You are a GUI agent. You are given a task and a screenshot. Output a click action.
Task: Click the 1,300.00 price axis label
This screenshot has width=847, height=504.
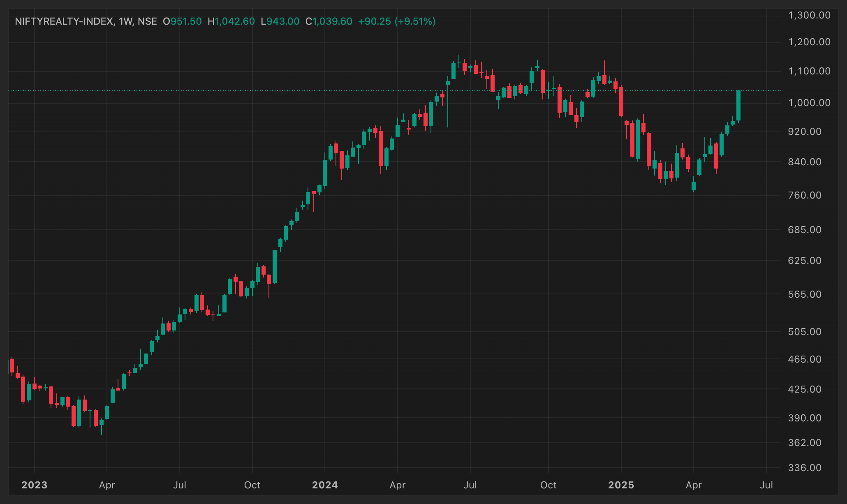coord(809,16)
